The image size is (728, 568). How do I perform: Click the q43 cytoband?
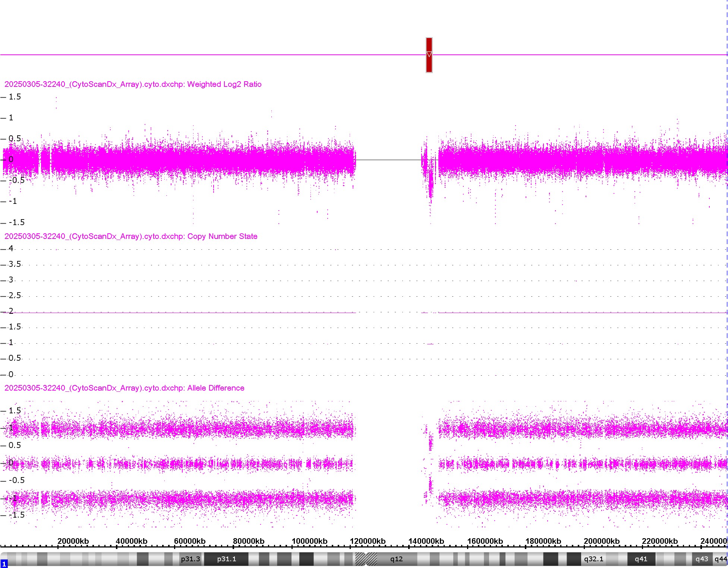(x=702, y=559)
